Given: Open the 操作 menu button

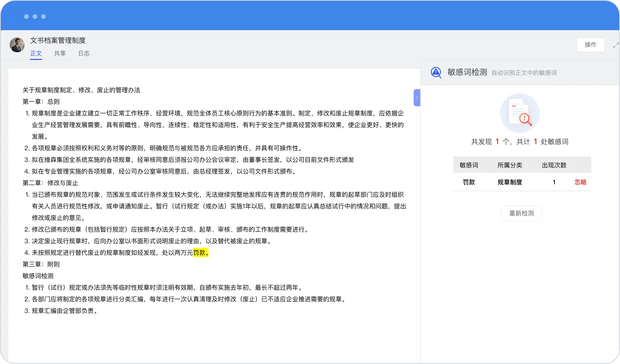Looking at the screenshot, I should pyautogui.click(x=591, y=45).
